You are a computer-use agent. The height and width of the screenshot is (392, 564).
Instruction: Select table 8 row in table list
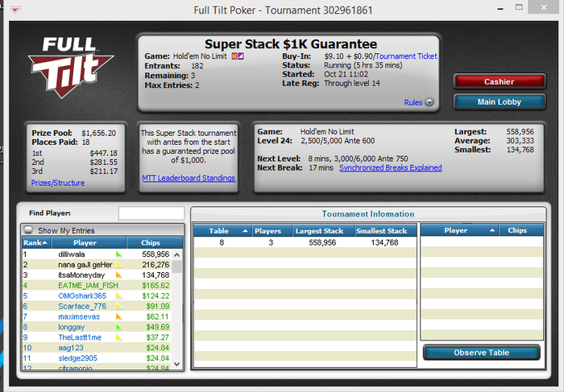click(305, 242)
